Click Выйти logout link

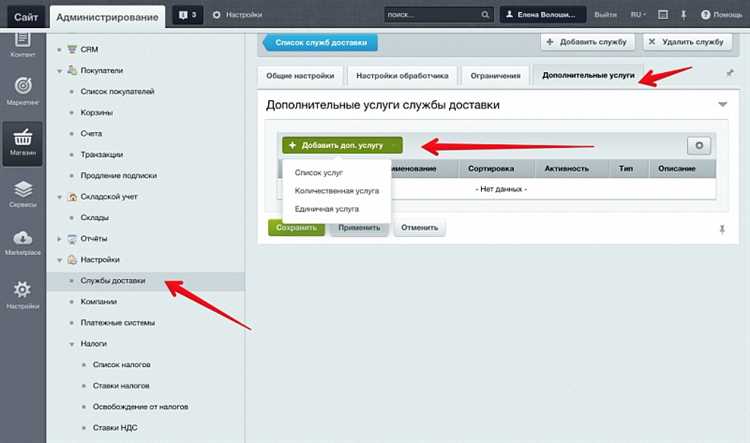pyautogui.click(x=606, y=15)
